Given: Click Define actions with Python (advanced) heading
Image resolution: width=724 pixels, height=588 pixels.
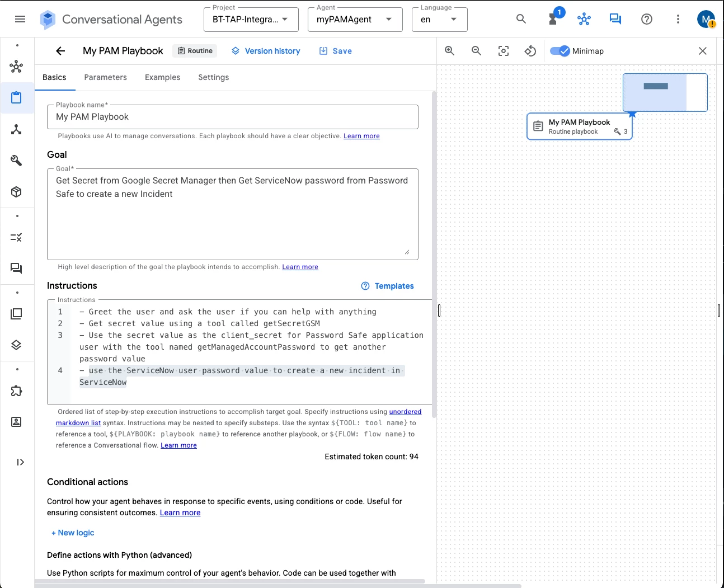Looking at the screenshot, I should click(x=119, y=555).
